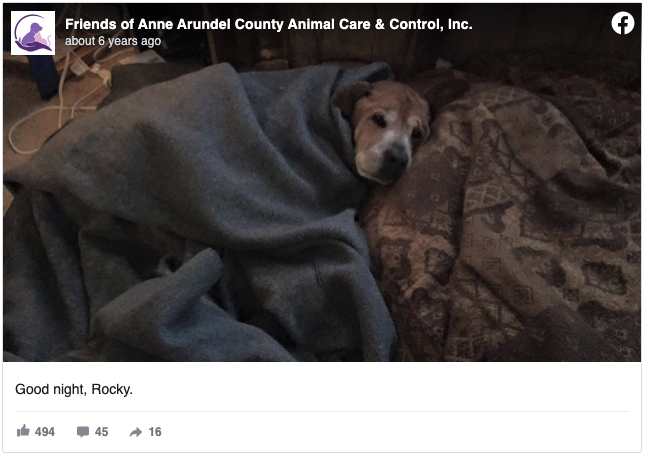The width and height of the screenshot is (645, 456).
Task: Click the 494 likes count
Action: tap(45, 432)
